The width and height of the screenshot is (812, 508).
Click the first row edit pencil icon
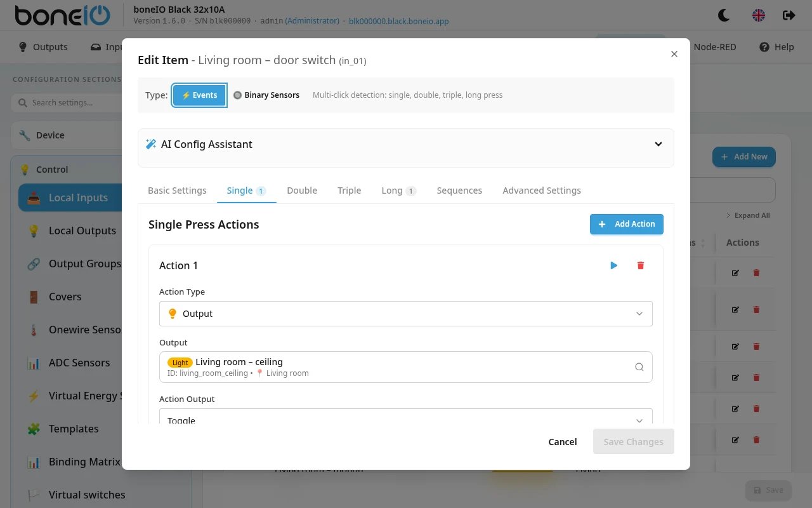tap(735, 273)
